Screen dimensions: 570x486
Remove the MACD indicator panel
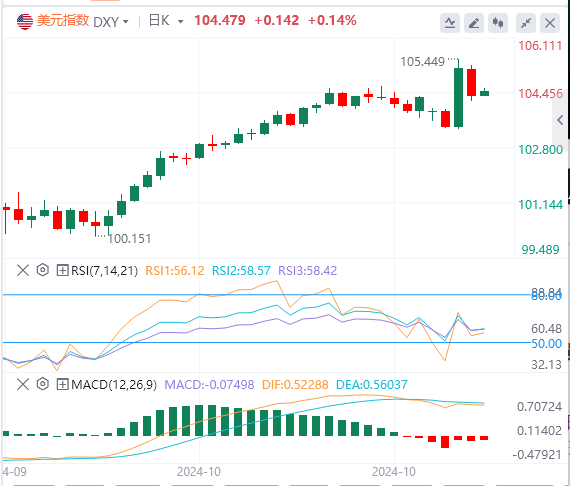pyautogui.click(x=23, y=384)
